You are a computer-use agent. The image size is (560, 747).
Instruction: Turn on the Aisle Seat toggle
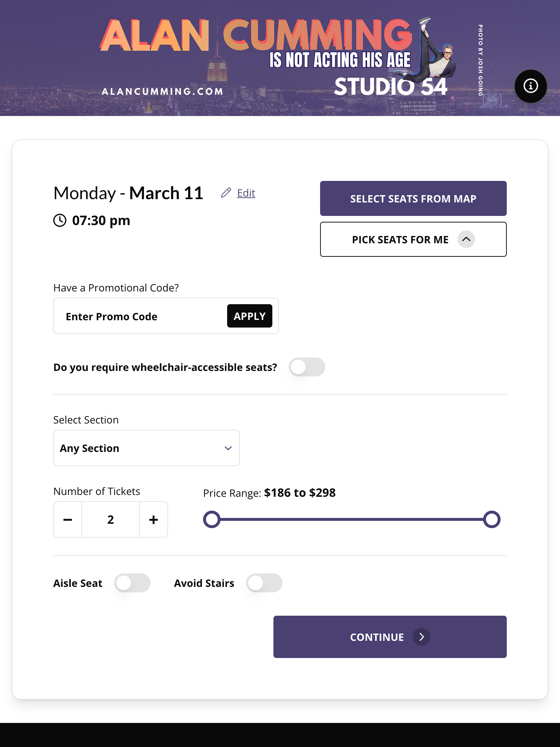132,583
